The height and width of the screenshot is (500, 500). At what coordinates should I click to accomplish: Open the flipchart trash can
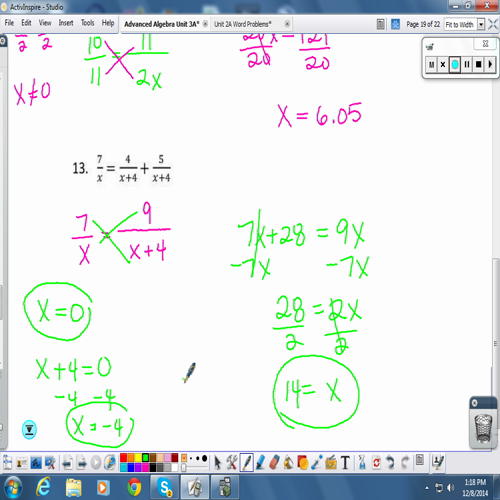(x=483, y=428)
